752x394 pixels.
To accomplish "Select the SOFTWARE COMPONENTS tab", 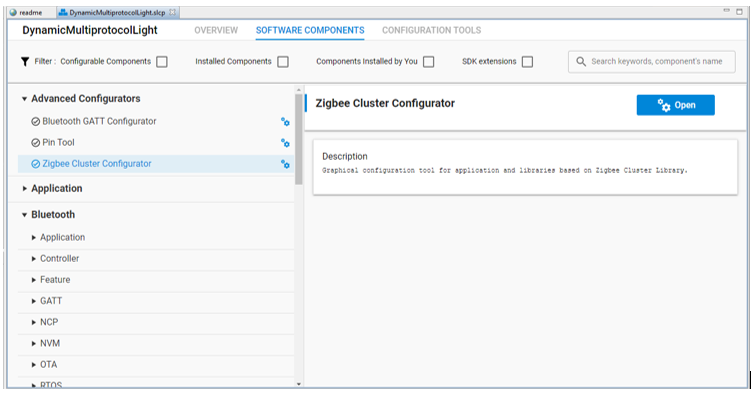I will pos(310,30).
